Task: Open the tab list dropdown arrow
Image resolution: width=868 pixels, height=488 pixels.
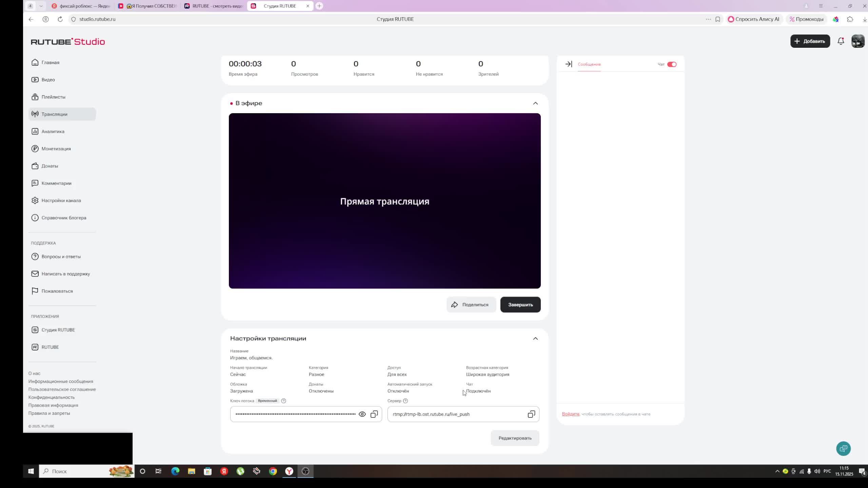Action: click(41, 6)
